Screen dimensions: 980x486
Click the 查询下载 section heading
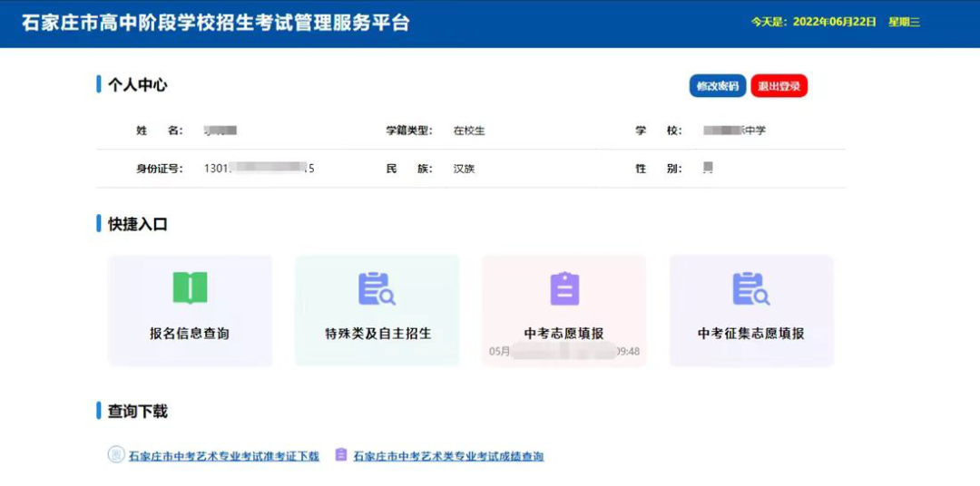(x=138, y=412)
